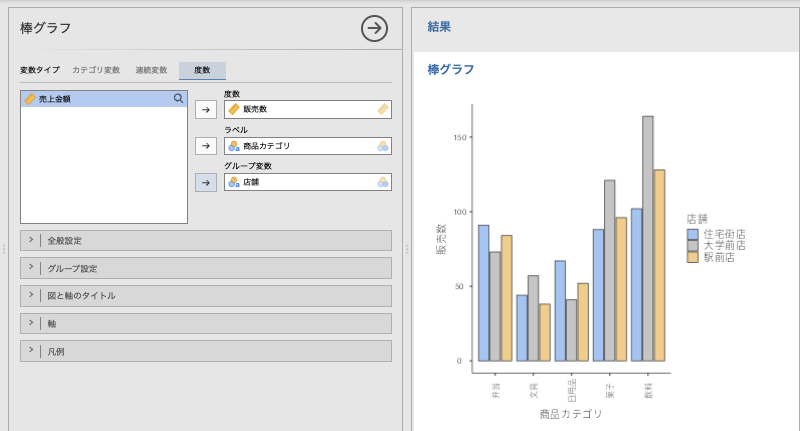Click the 駅前店 orange legend swatch
The image size is (800, 431).
(x=692, y=257)
